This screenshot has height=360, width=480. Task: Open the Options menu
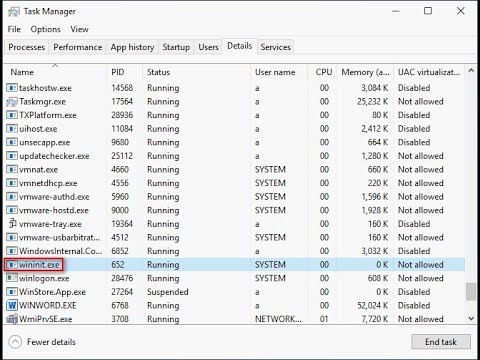(45, 29)
